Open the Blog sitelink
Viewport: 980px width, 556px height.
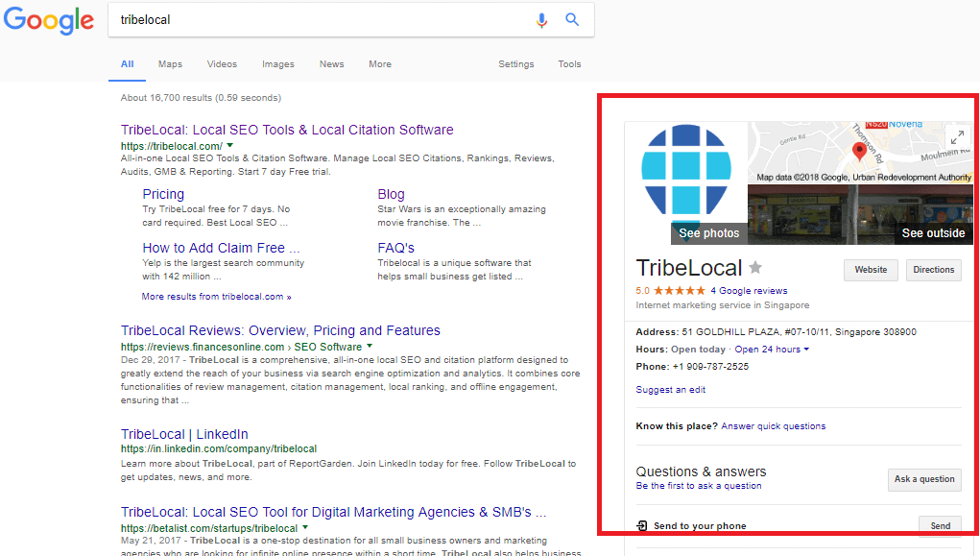tap(391, 194)
